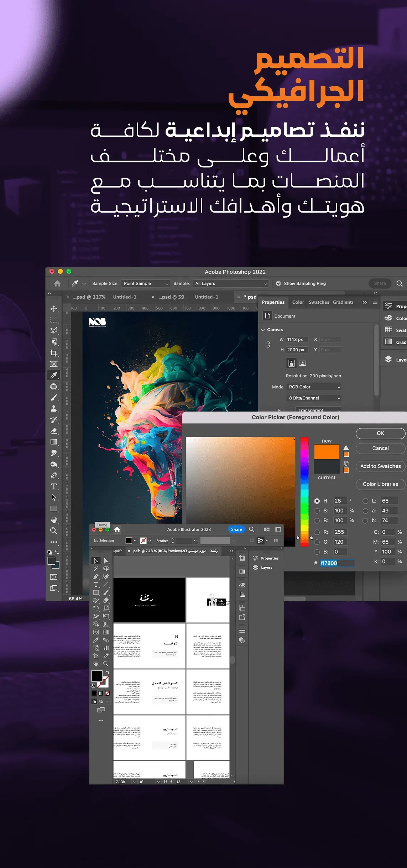Click the Photoshop Home icon
The height and width of the screenshot is (868, 407).
pos(57,283)
